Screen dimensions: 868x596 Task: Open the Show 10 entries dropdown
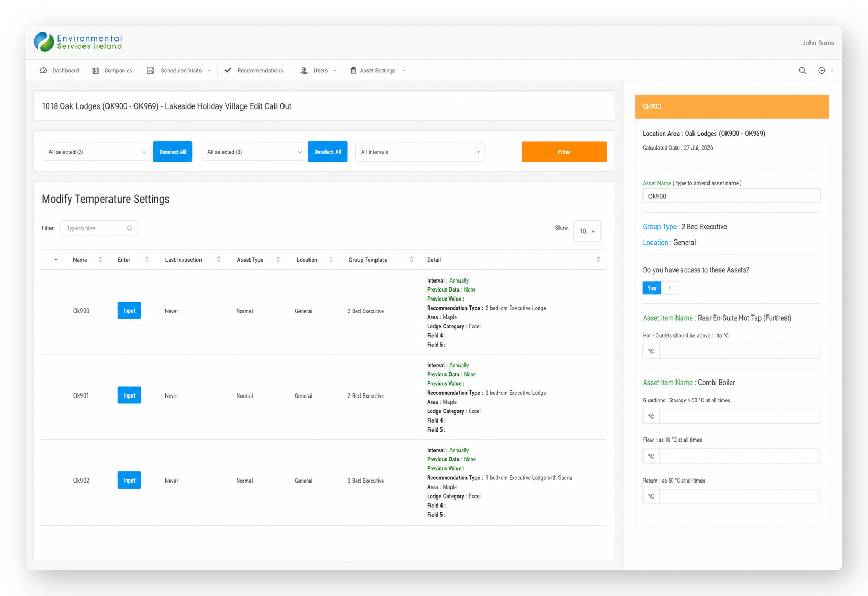click(x=587, y=231)
